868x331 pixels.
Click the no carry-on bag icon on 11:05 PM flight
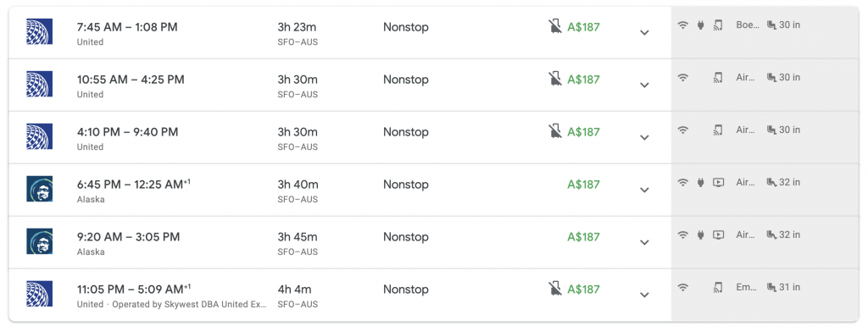(554, 289)
